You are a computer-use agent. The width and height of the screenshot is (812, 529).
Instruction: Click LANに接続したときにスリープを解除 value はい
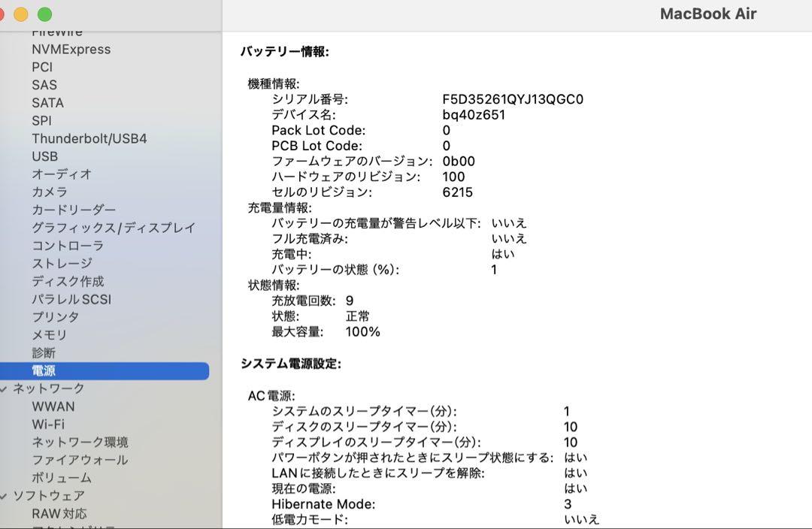click(x=575, y=473)
